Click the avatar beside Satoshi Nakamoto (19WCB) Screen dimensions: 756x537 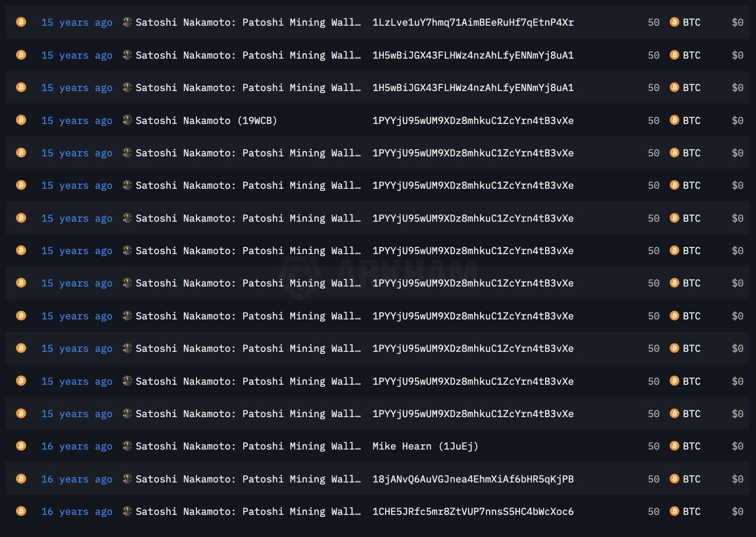coord(128,120)
